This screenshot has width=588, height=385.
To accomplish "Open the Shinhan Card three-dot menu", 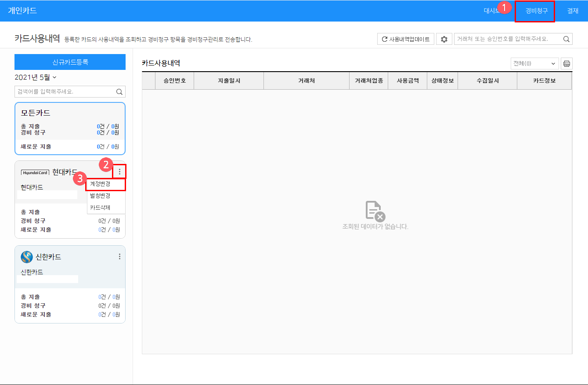I will 119,256.
